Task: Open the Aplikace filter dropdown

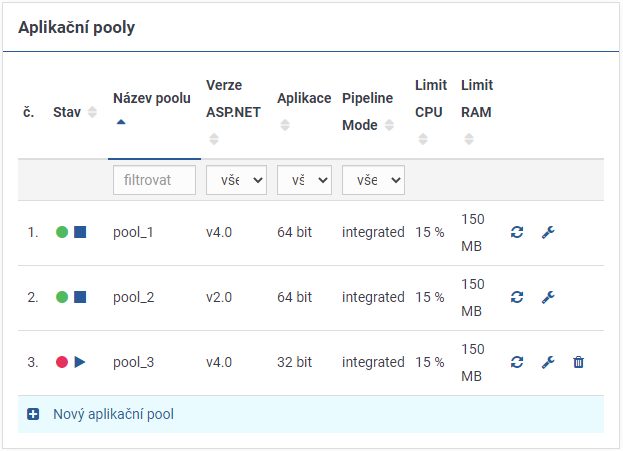Action: pyautogui.click(x=304, y=180)
